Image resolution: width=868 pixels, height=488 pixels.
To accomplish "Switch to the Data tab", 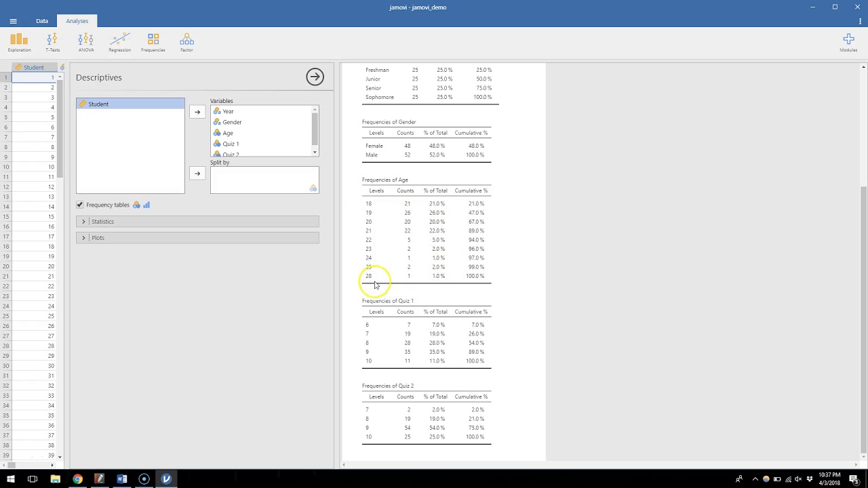I will (42, 21).
